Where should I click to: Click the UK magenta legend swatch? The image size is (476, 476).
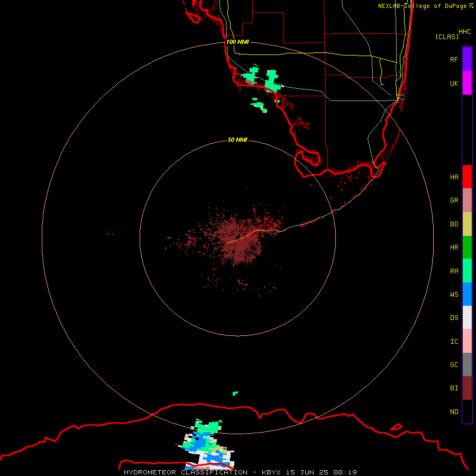467,83
